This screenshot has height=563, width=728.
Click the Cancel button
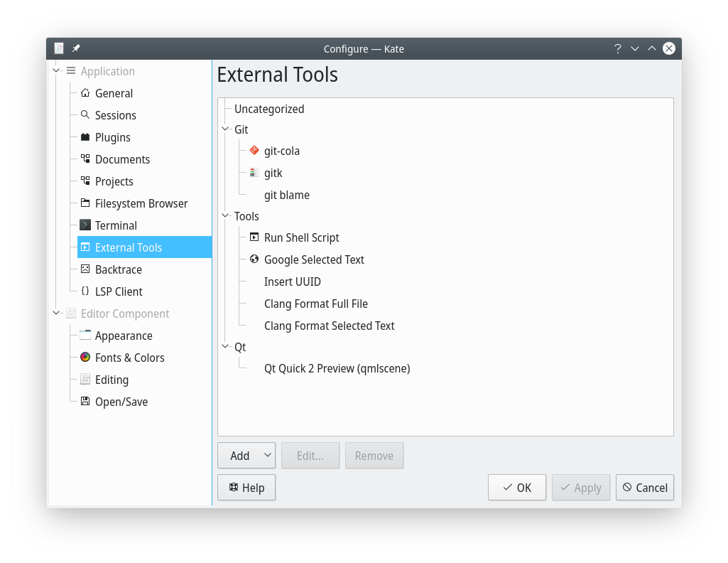(x=644, y=488)
